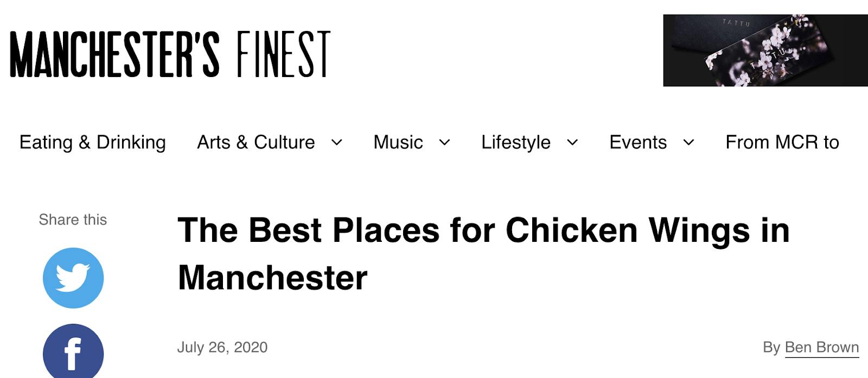The image size is (868, 378).
Task: Click the July 26, 2020 publish date
Action: (x=222, y=347)
